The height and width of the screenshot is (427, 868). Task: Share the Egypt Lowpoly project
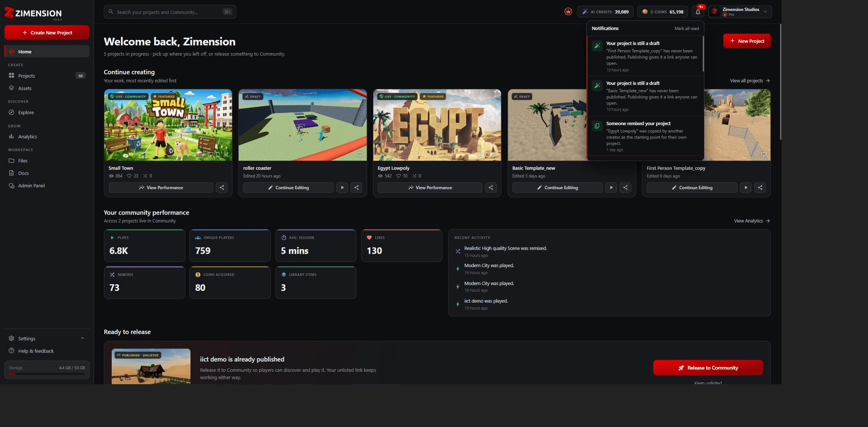(x=491, y=188)
